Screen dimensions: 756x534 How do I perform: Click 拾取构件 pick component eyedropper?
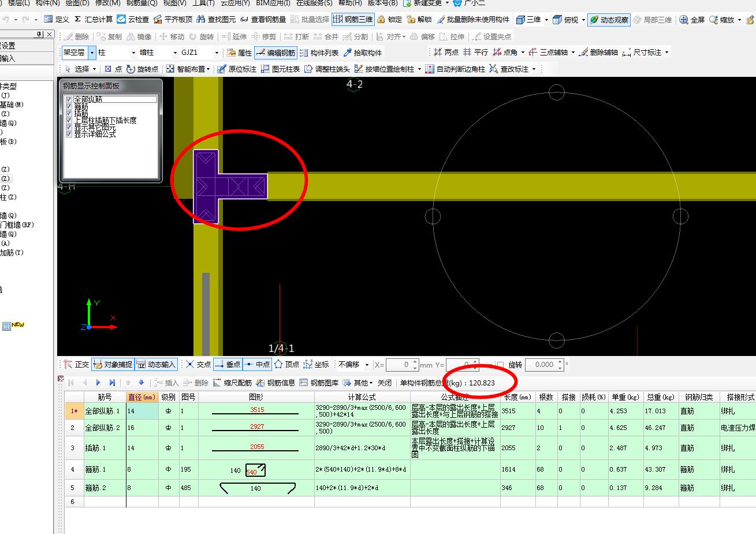(x=363, y=53)
